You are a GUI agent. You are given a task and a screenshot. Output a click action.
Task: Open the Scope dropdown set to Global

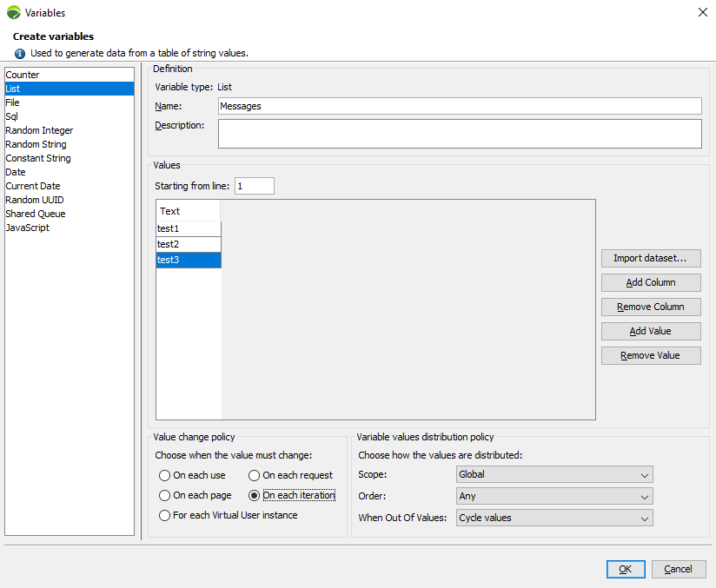click(x=554, y=474)
